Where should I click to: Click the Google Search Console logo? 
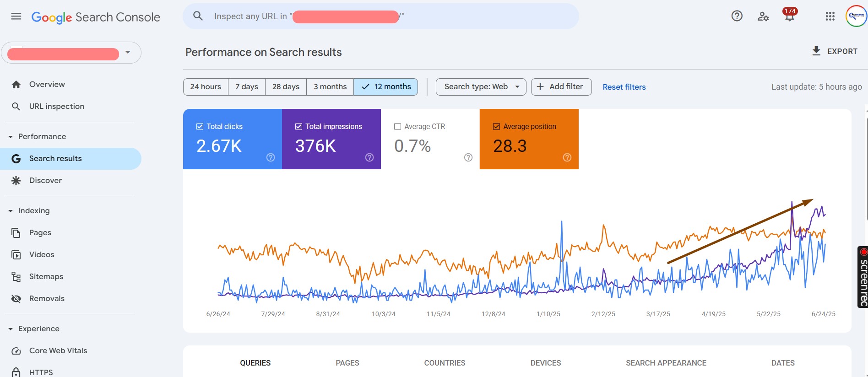(x=96, y=17)
